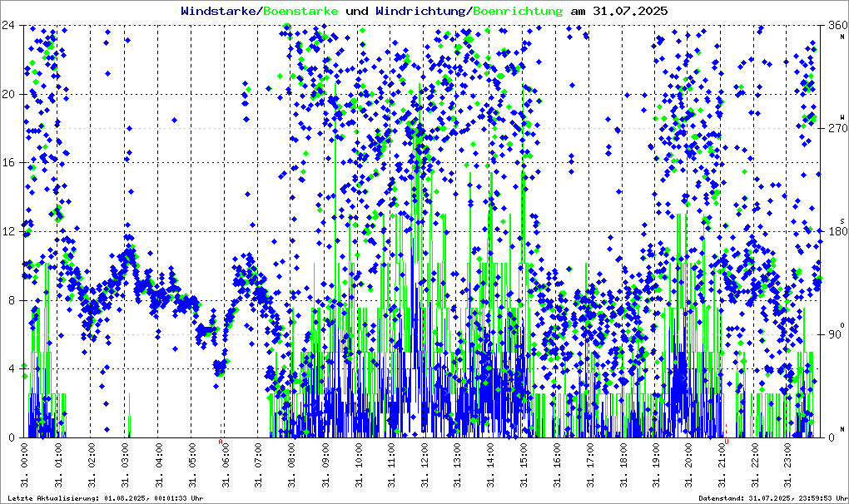Click the time label '31. 09:00'
Screen dimensions: 849x504
325,465
